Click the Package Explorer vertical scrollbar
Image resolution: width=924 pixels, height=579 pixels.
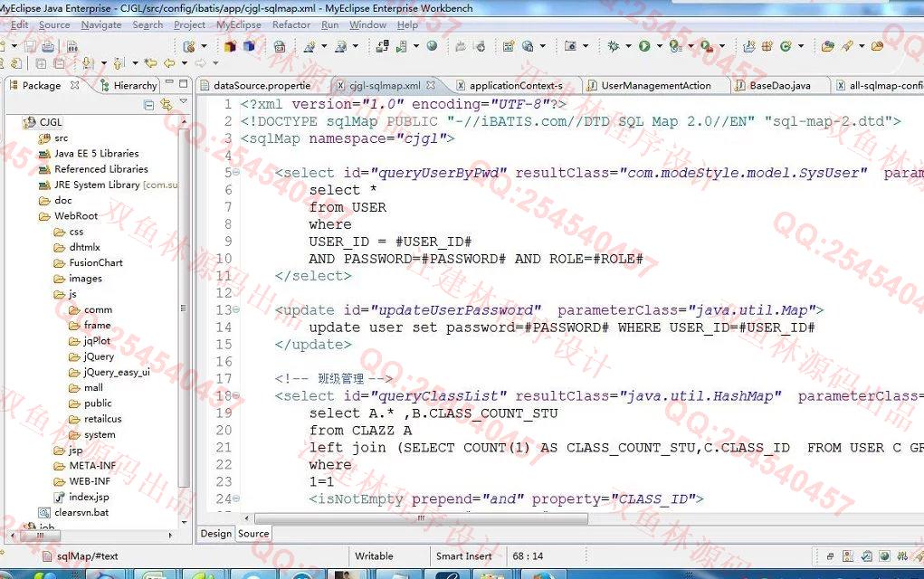tap(184, 308)
